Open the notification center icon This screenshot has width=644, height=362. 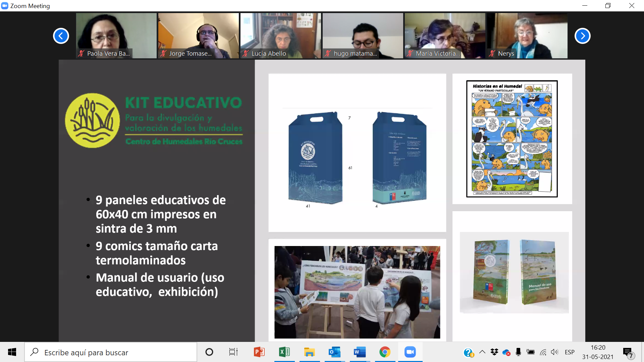[628, 353]
